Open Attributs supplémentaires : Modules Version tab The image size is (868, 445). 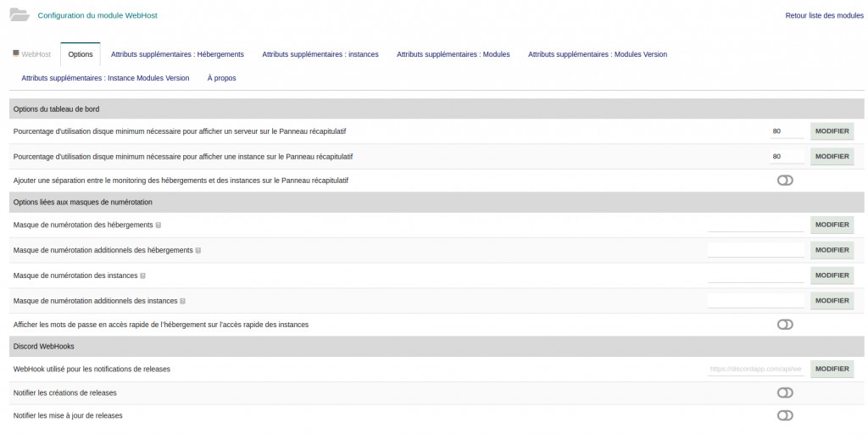click(598, 54)
